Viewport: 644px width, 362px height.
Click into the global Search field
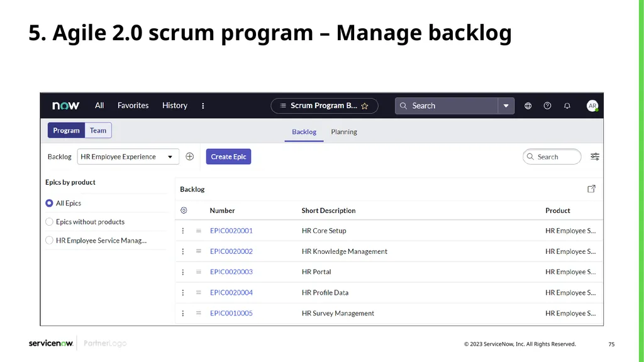447,106
